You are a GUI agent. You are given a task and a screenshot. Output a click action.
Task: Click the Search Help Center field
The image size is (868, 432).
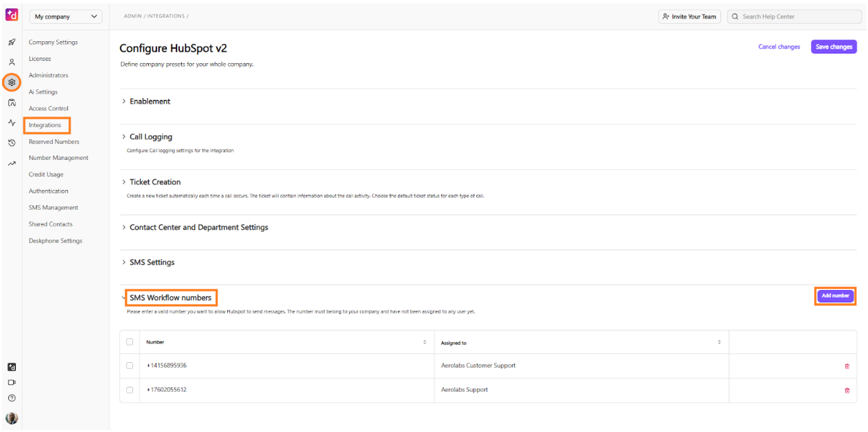click(795, 16)
